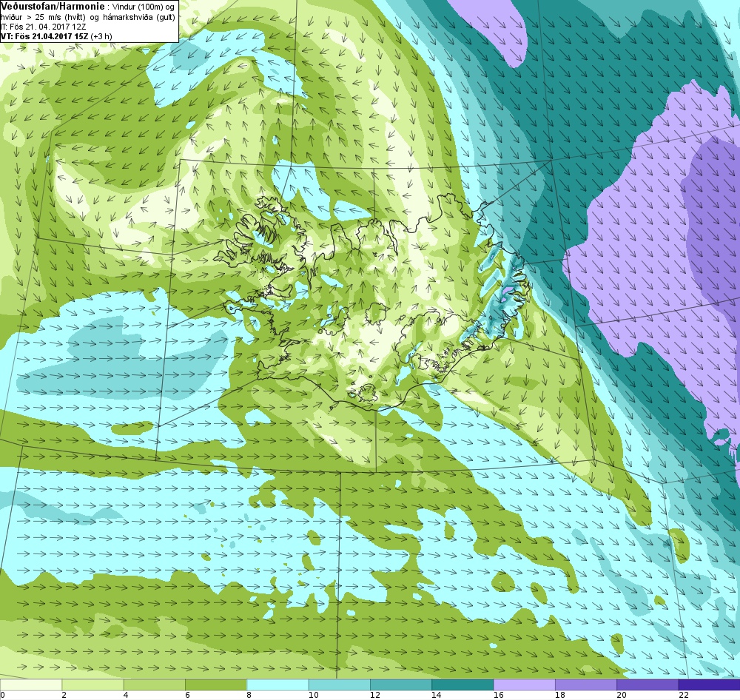
Task: Click the '(+3 h)' forecast offset text
Action: point(102,36)
